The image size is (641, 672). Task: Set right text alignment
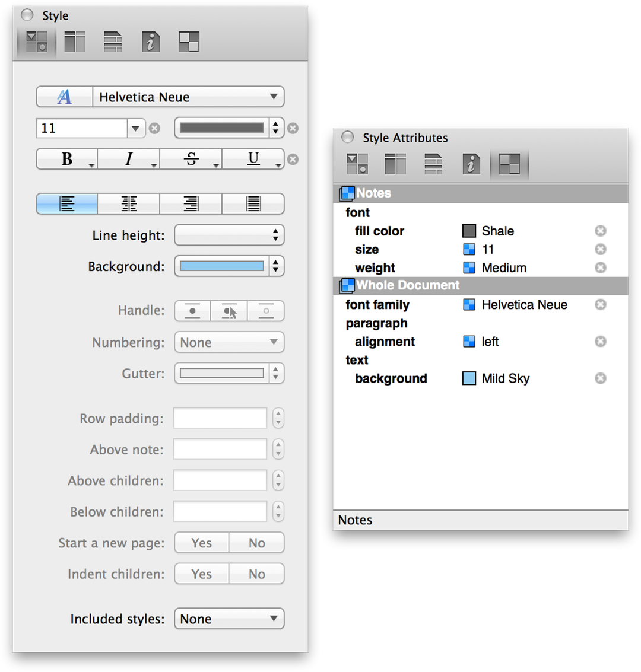coord(191,203)
